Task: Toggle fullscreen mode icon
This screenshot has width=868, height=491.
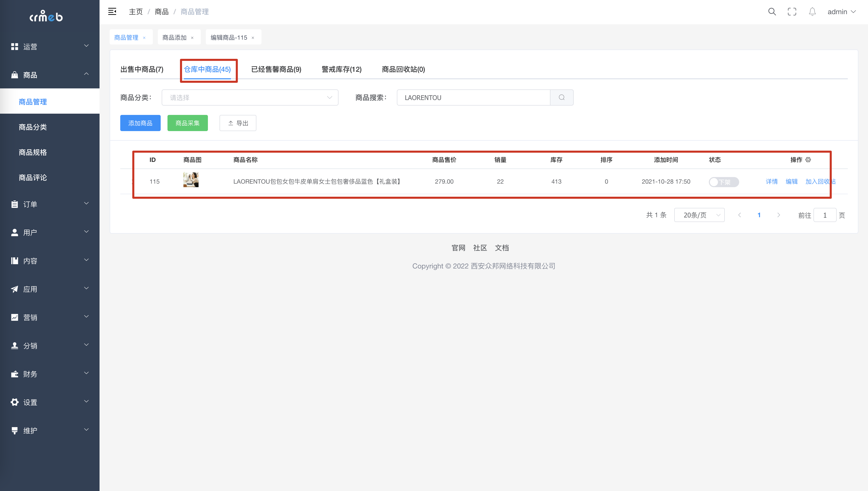Action: click(792, 12)
